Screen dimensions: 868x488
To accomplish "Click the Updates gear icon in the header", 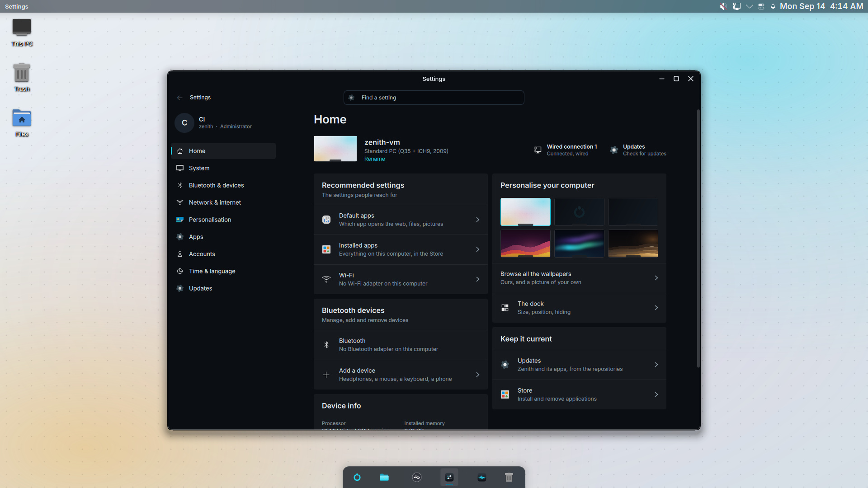I will click(614, 150).
